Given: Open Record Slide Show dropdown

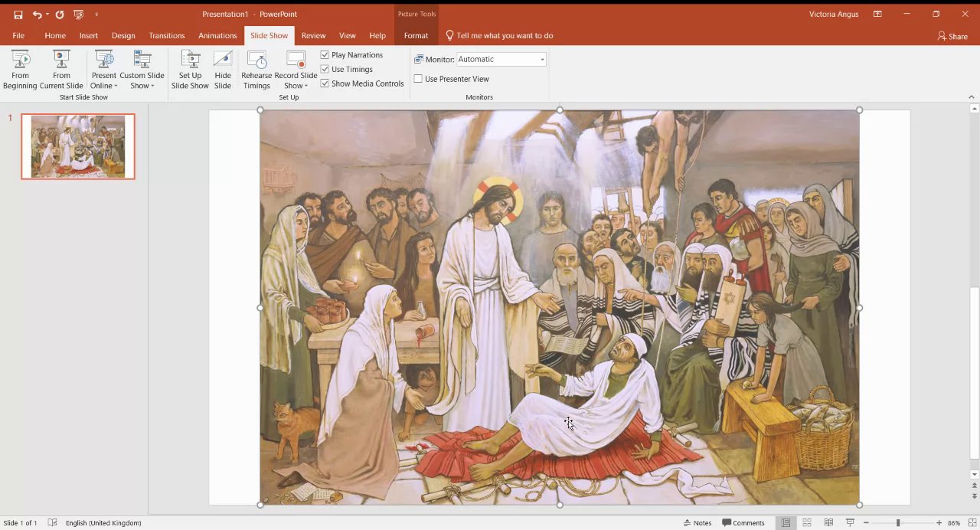Looking at the screenshot, I should pyautogui.click(x=296, y=70).
